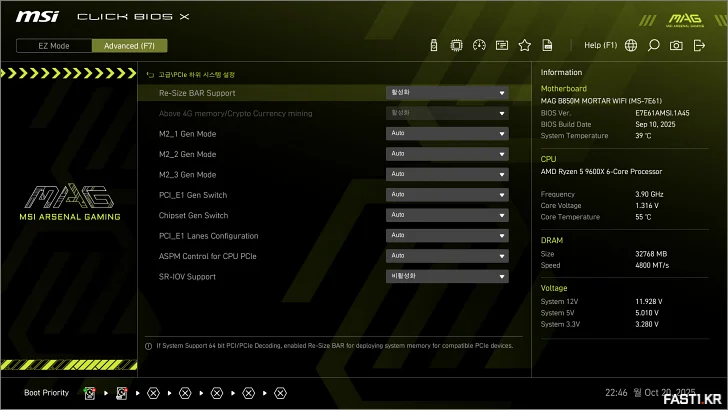The width and height of the screenshot is (728, 410).
Task: Open Help (F1)
Action: (600, 46)
